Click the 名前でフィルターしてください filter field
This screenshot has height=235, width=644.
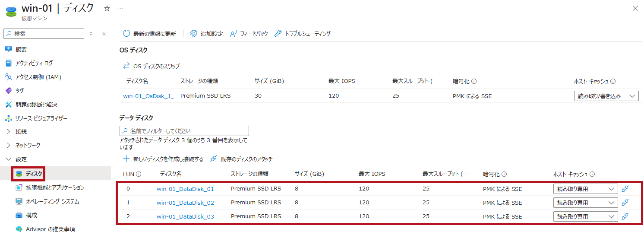tap(184, 131)
